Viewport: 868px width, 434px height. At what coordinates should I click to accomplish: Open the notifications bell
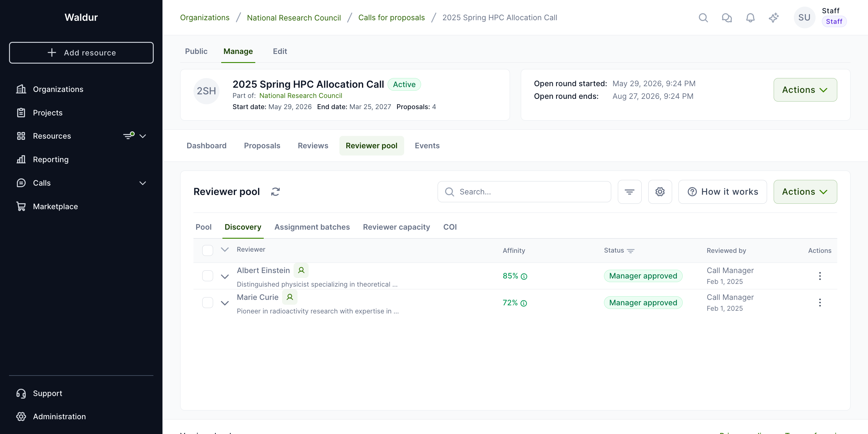pos(750,17)
